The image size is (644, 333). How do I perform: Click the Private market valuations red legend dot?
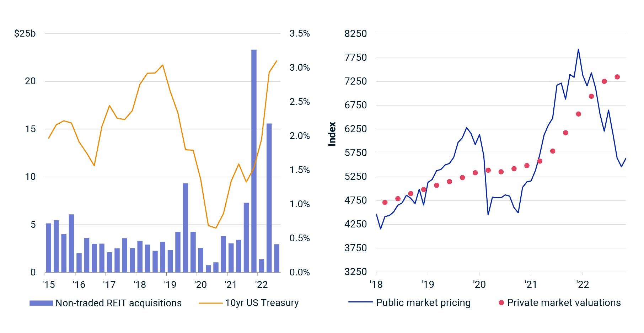click(x=501, y=303)
